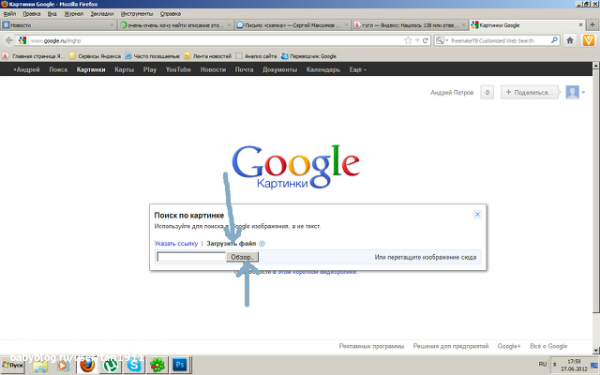
Task: Open the Анализ сайта bookmark
Action: click(256, 56)
